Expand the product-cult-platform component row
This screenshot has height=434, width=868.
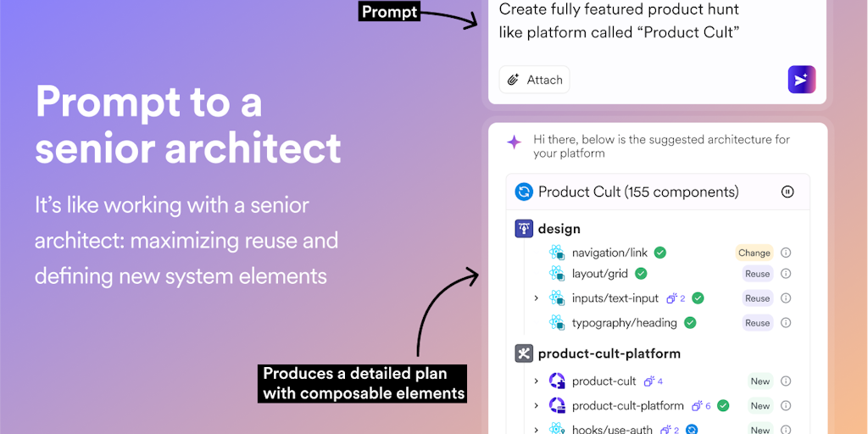537,406
